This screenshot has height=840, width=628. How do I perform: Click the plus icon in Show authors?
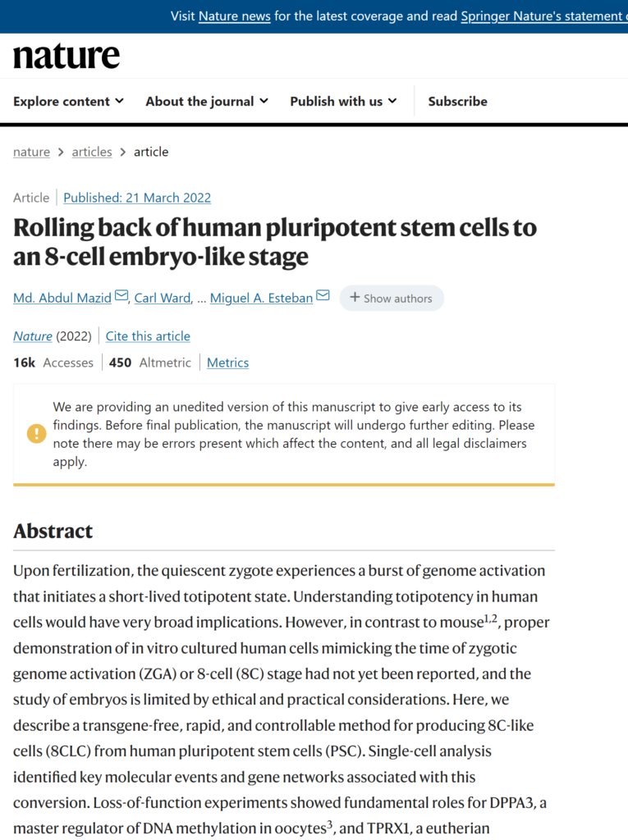pyautogui.click(x=355, y=298)
